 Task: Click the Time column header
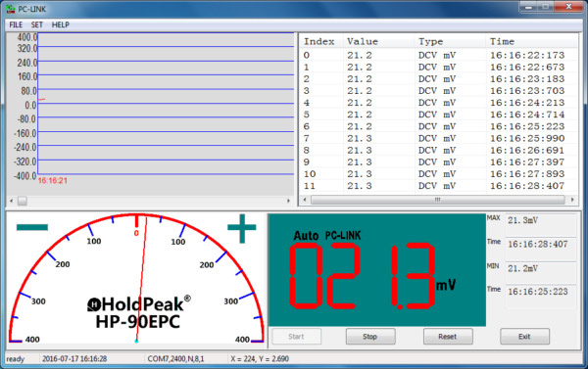532,41
